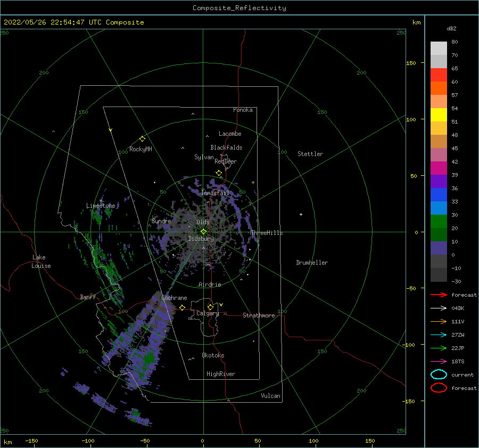Click the yellow v marker beside Calgary diamond
Screen dimensions: 479x448
pyautogui.click(x=221, y=305)
